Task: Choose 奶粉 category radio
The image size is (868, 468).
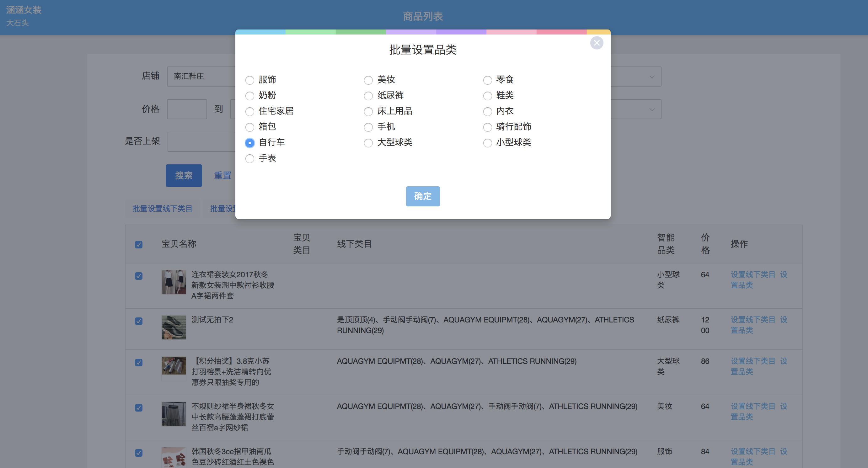Action: [250, 96]
